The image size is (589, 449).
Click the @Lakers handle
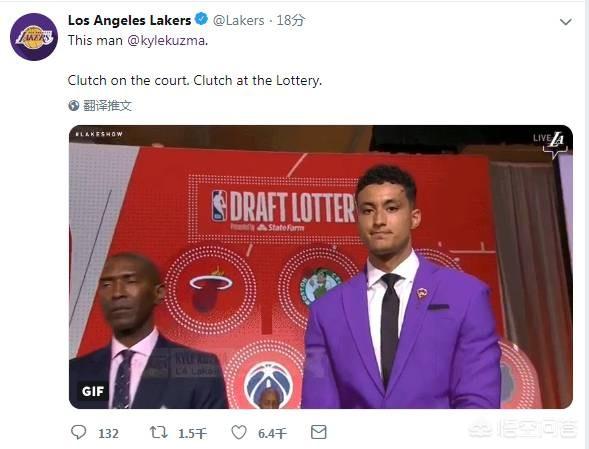pos(239,20)
